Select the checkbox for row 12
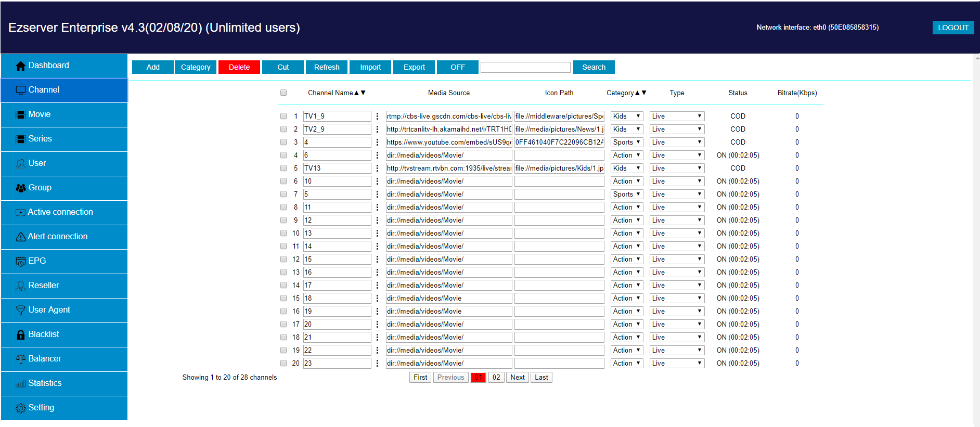The width and height of the screenshot is (980, 427). (x=283, y=259)
